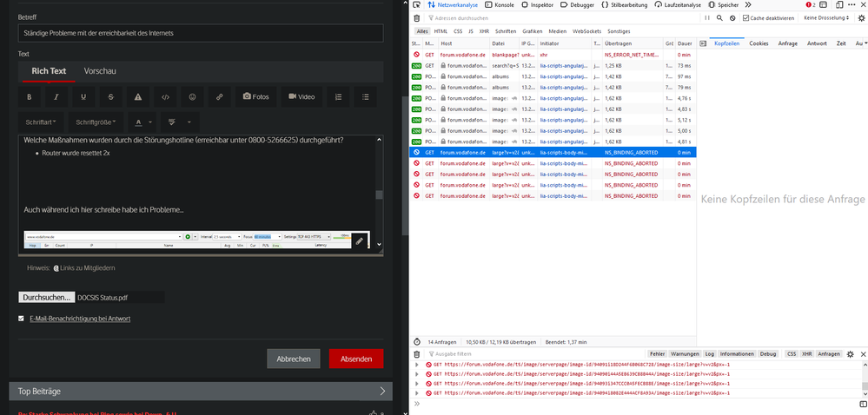The width and height of the screenshot is (868, 415).
Task: Insert photos with the Fotos button
Action: pyautogui.click(x=255, y=97)
